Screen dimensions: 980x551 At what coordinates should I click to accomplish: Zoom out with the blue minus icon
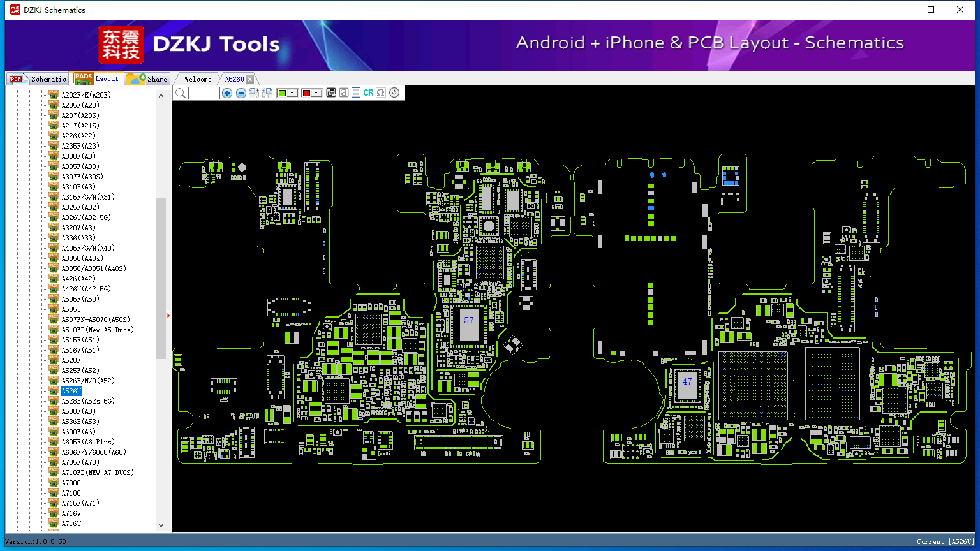pyautogui.click(x=241, y=93)
